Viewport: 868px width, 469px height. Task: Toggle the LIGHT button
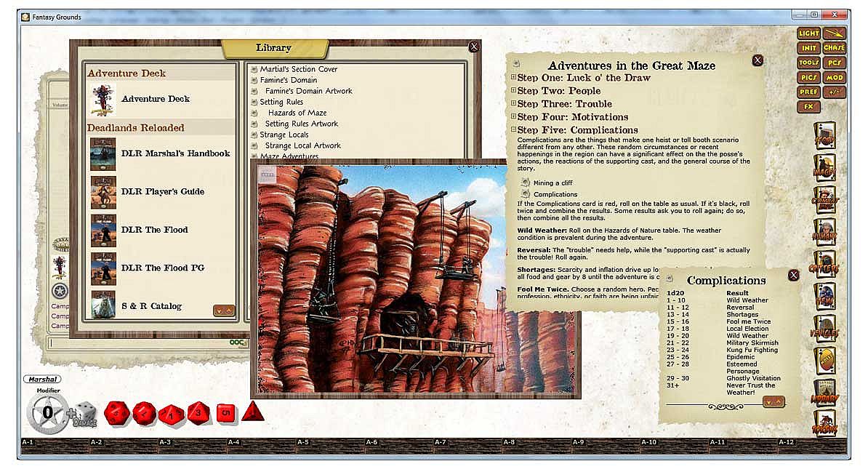[x=809, y=33]
